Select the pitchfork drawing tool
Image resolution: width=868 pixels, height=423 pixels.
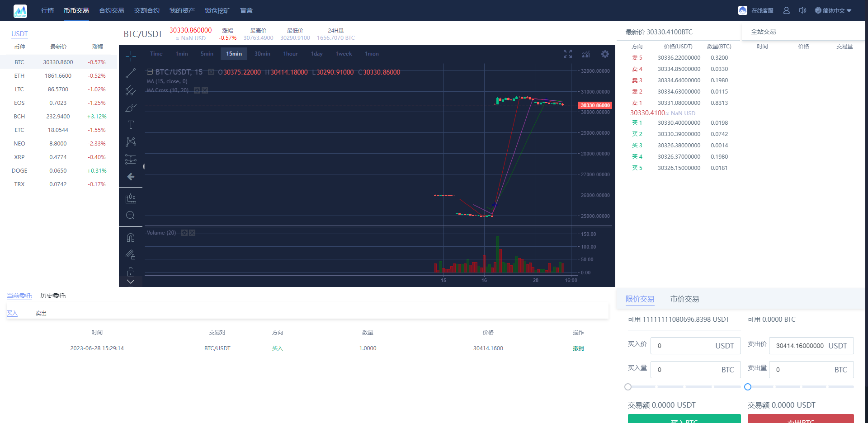[131, 90]
